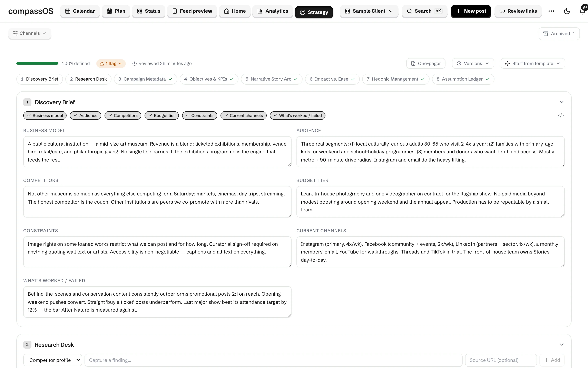
Task: Collapse the Research Desk section
Action: click(561, 345)
